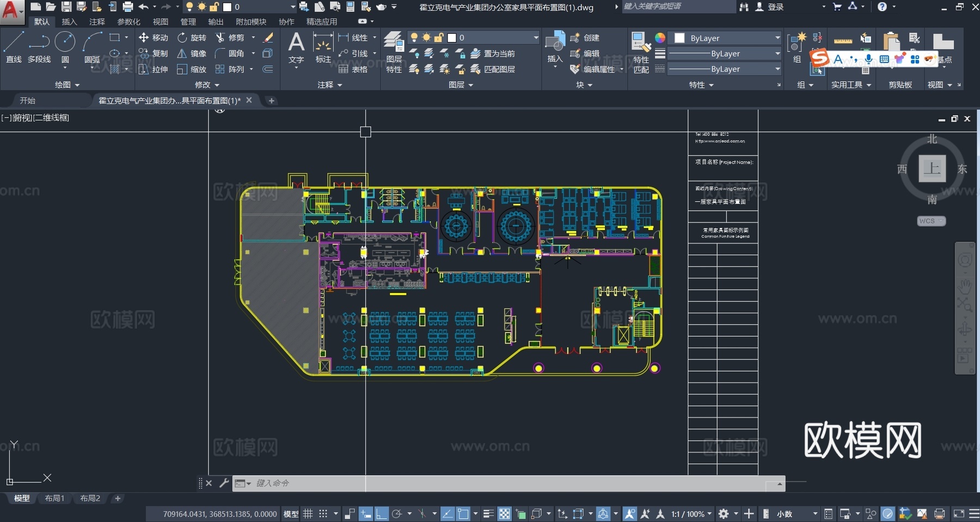This screenshot has width=980, height=522.
Task: Expand the Modify (修改) panel
Action: point(207,85)
